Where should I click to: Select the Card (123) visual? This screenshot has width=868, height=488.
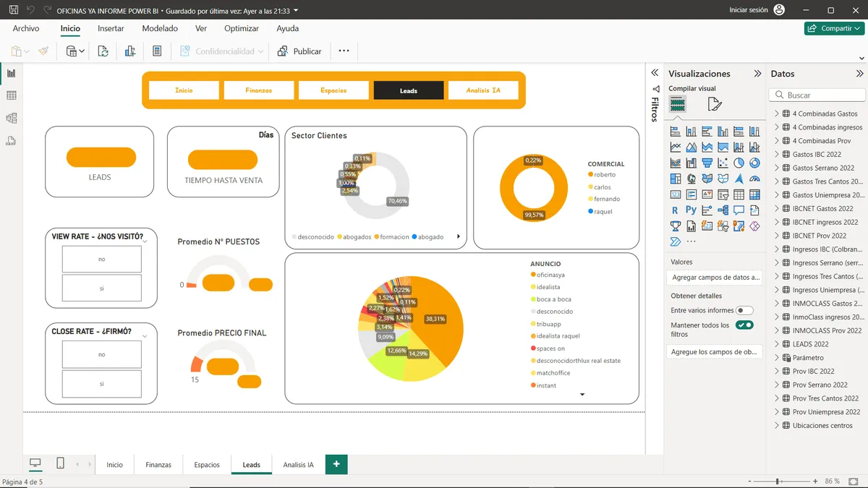click(x=676, y=194)
